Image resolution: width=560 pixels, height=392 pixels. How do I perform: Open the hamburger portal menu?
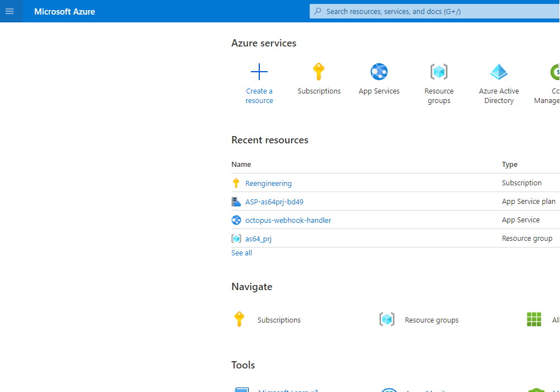(x=10, y=11)
